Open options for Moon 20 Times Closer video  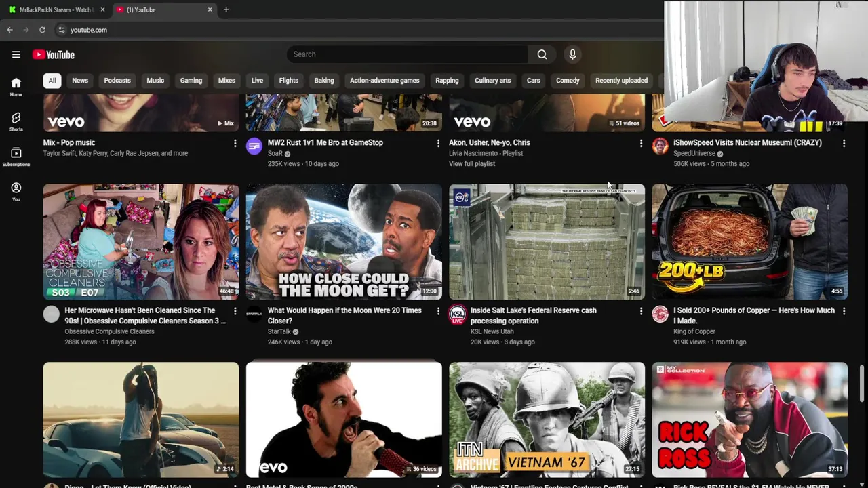point(438,311)
